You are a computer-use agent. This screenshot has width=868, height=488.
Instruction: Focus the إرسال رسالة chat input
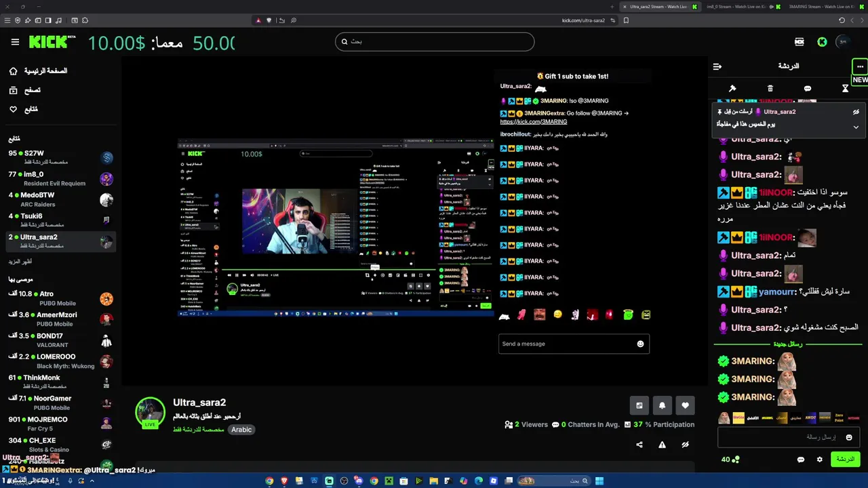(788, 437)
